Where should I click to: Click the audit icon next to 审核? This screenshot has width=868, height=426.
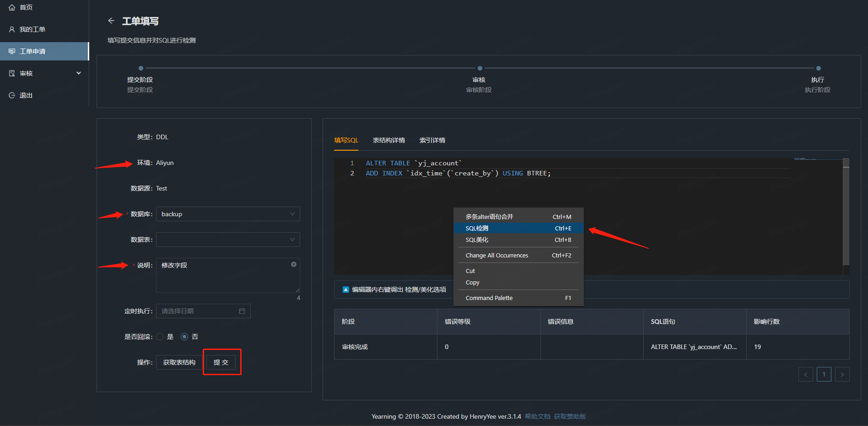click(12, 73)
